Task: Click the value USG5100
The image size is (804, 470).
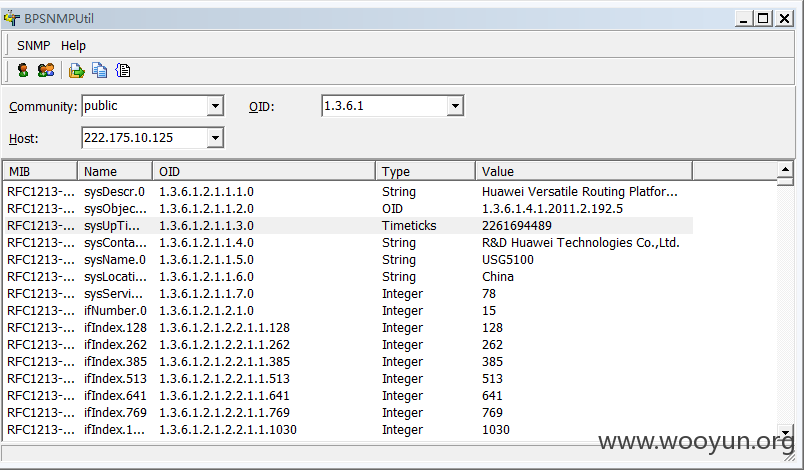Action: 508,259
